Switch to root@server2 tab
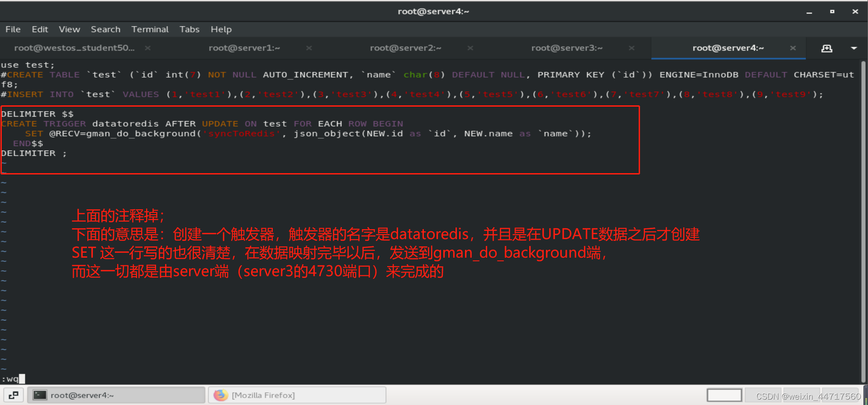 pos(405,48)
